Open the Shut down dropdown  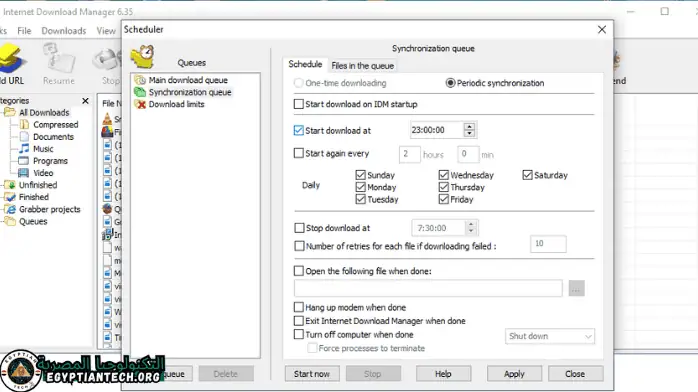click(x=549, y=336)
